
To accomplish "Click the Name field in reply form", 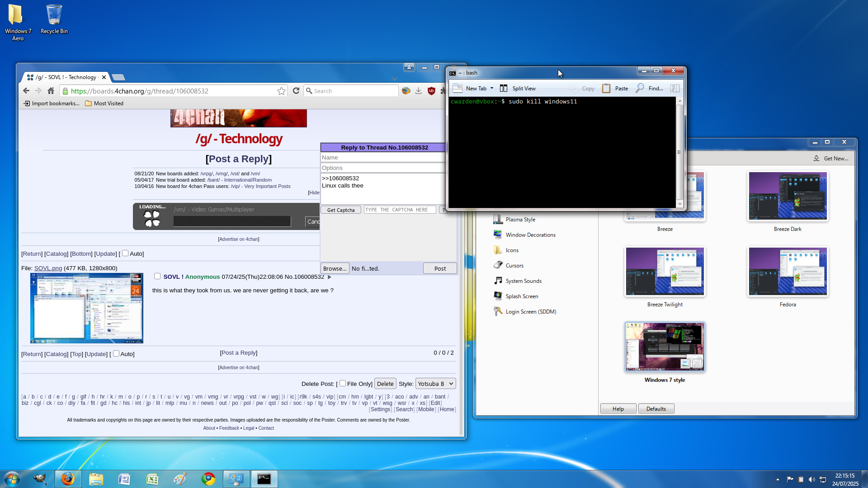I will coord(383,158).
